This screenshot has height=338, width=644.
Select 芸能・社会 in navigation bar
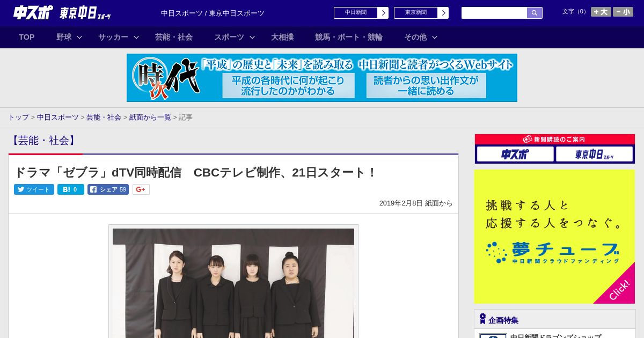pos(174,37)
